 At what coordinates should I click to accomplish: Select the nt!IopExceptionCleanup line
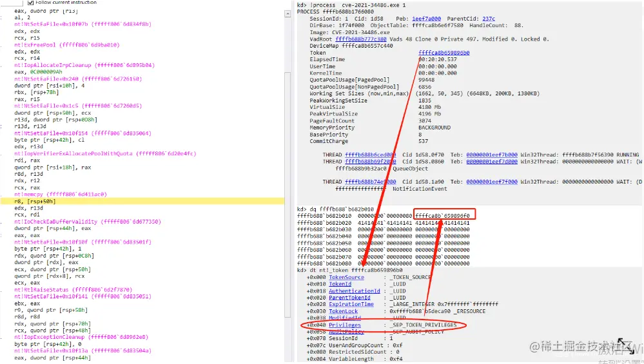click(81, 337)
